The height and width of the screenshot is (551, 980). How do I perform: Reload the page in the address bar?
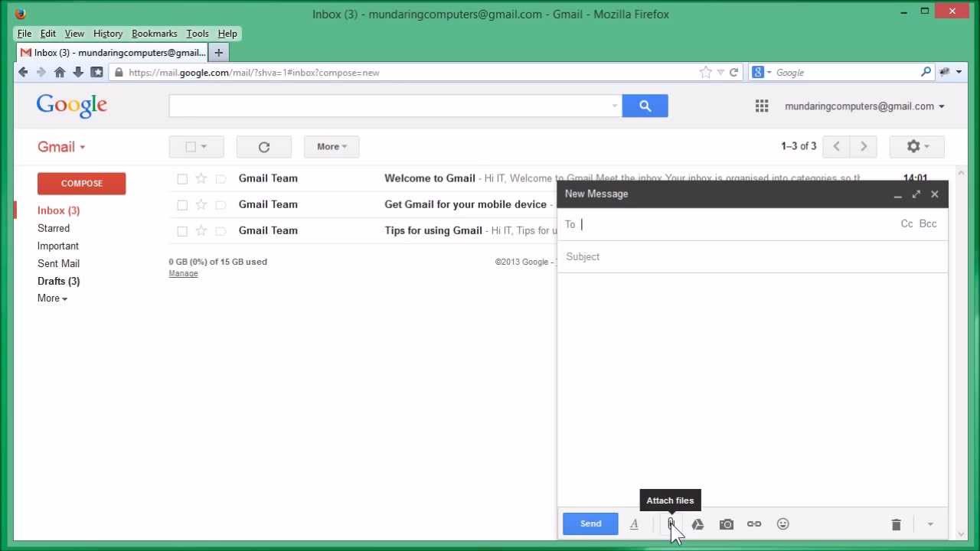(733, 72)
